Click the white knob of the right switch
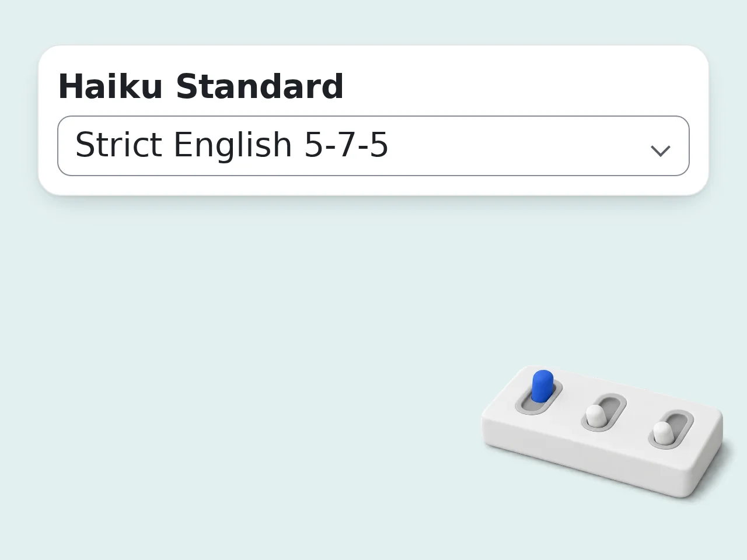The height and width of the screenshot is (560, 747). pos(662,433)
